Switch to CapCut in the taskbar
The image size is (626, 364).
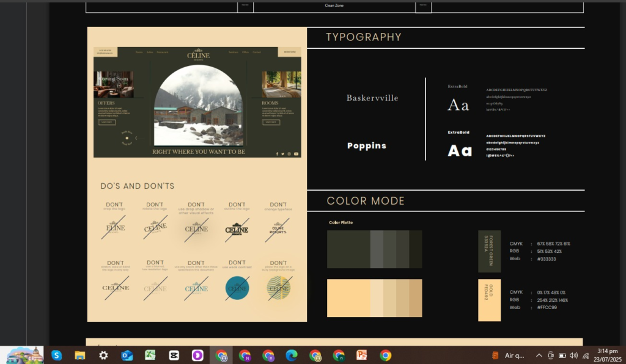click(174, 355)
